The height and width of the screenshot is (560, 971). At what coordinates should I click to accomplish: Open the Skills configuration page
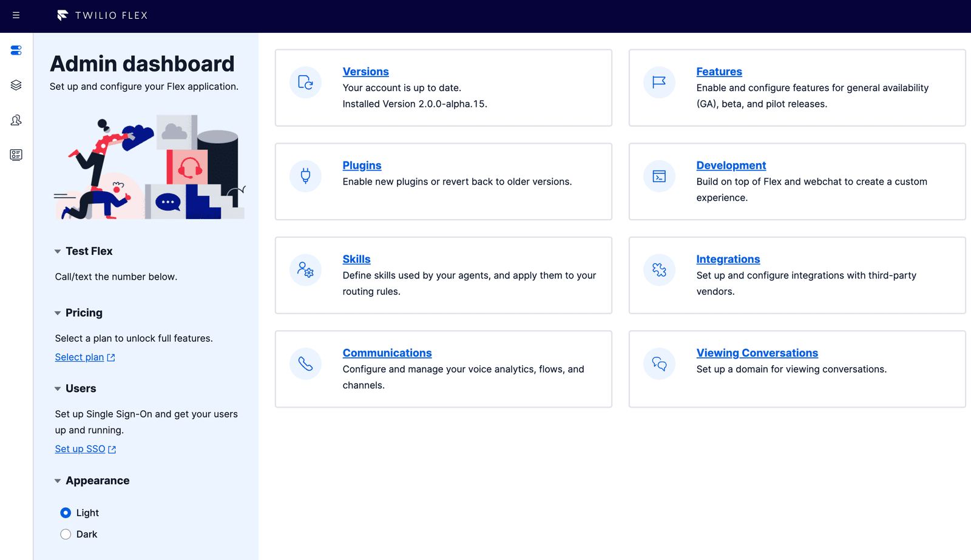pyautogui.click(x=356, y=258)
